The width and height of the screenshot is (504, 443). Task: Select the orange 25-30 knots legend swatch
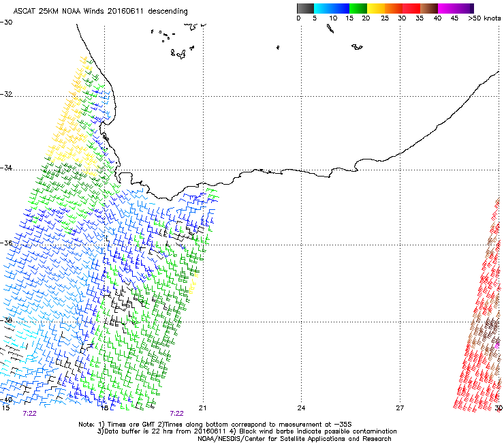394,8
